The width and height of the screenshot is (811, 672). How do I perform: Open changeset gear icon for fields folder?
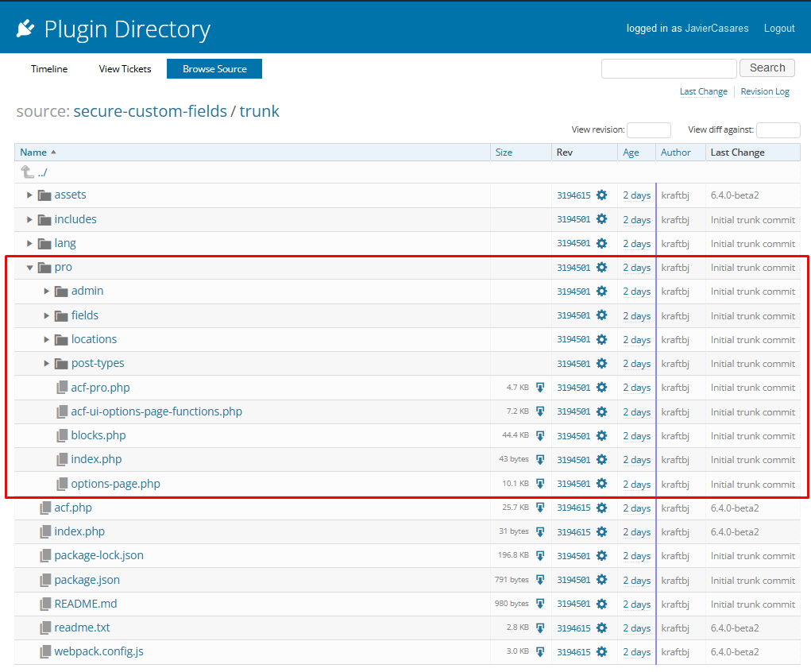pyautogui.click(x=601, y=315)
